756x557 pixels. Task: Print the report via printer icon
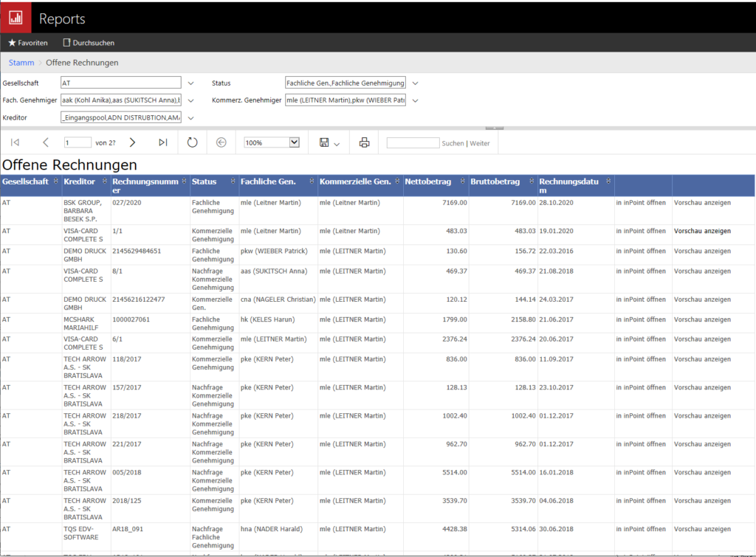point(365,142)
